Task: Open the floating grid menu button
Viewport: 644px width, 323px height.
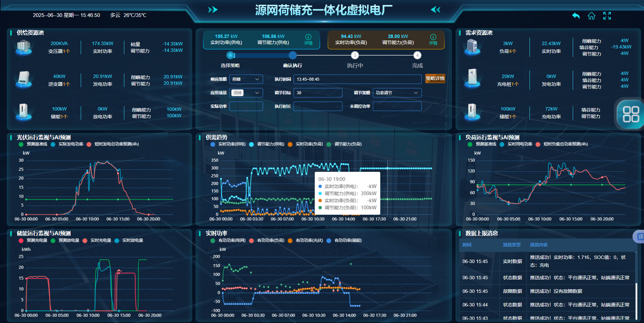Action: [x=630, y=114]
